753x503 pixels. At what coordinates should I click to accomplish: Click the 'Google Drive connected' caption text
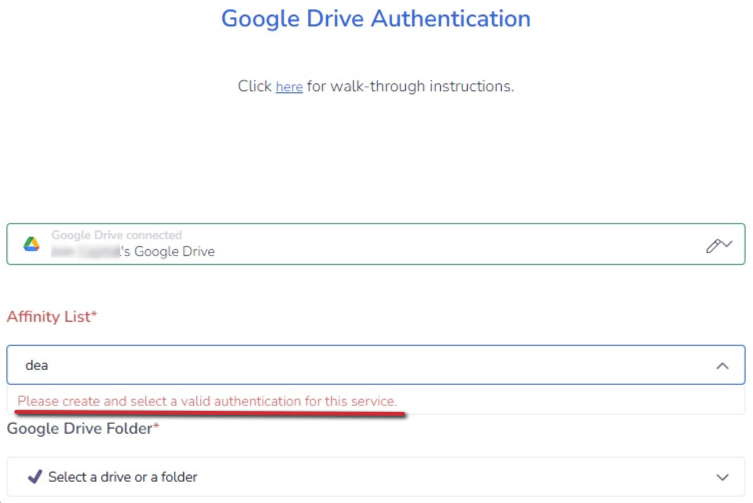(x=117, y=235)
